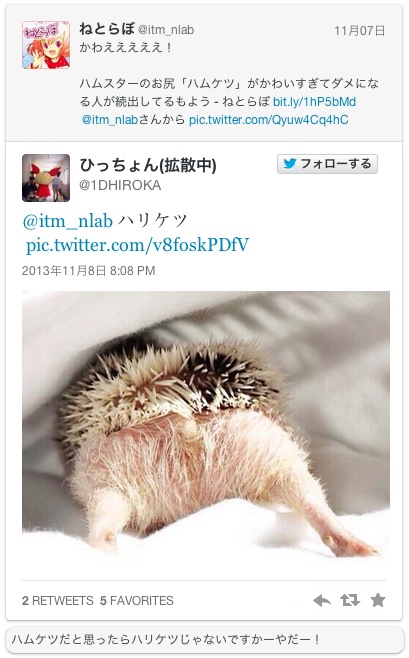Open the ねとらぼ avatar image
This screenshot has height=658, width=409.
(x=46, y=44)
